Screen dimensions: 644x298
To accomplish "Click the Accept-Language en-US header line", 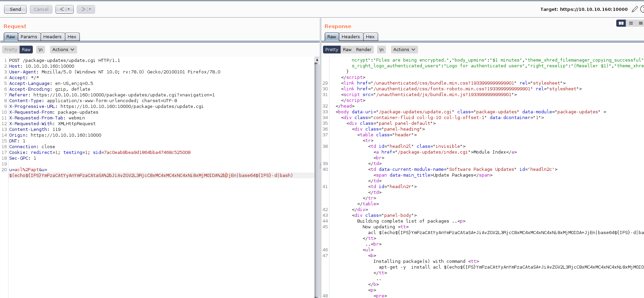I will click(x=51, y=83).
